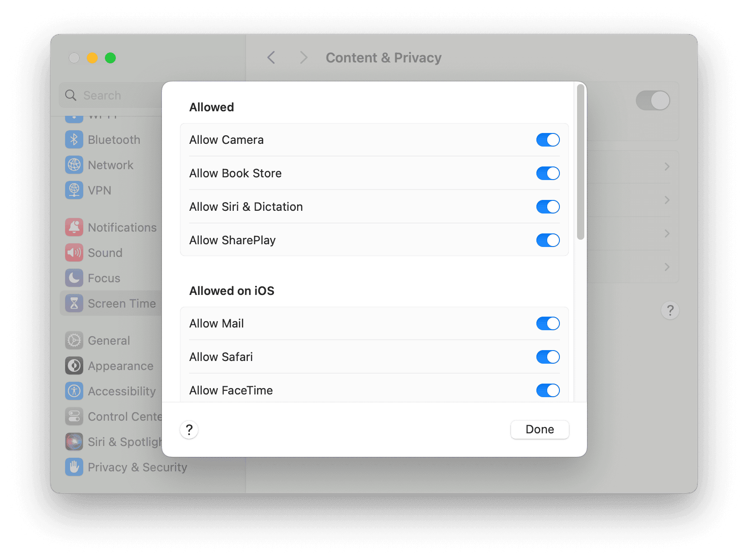Select Network in the sidebar
This screenshot has height=560, width=748.
coord(111,165)
